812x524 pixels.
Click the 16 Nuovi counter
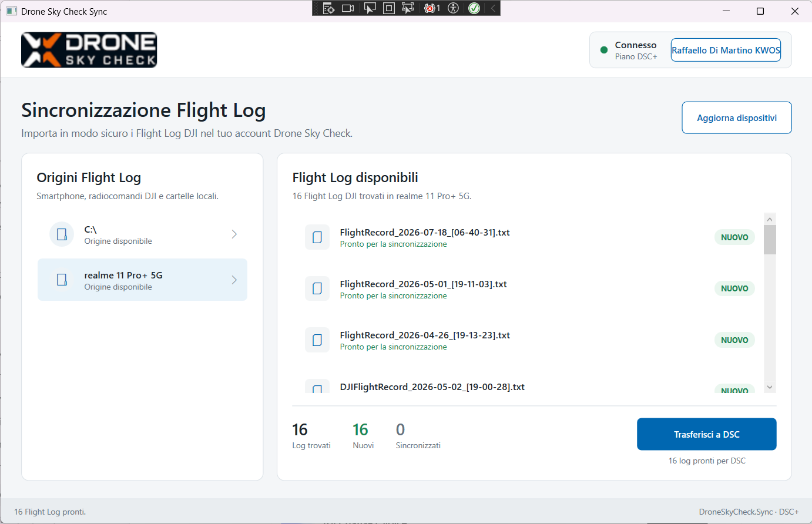coord(363,435)
